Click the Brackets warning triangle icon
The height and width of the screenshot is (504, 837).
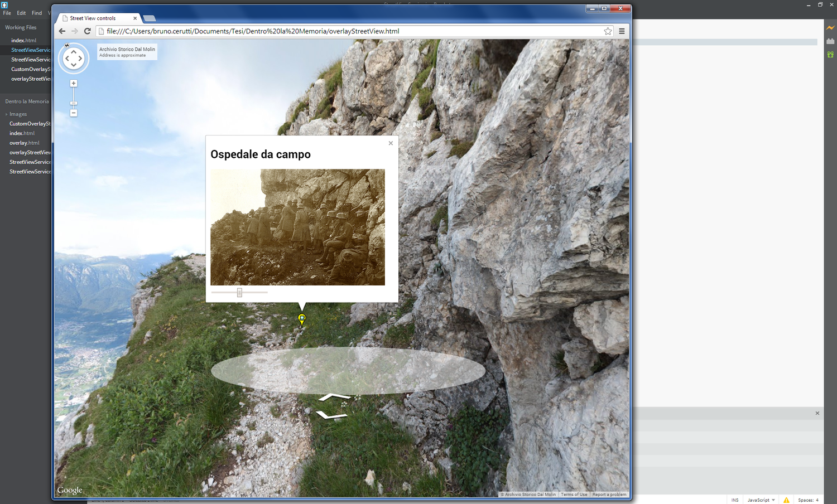(786, 500)
